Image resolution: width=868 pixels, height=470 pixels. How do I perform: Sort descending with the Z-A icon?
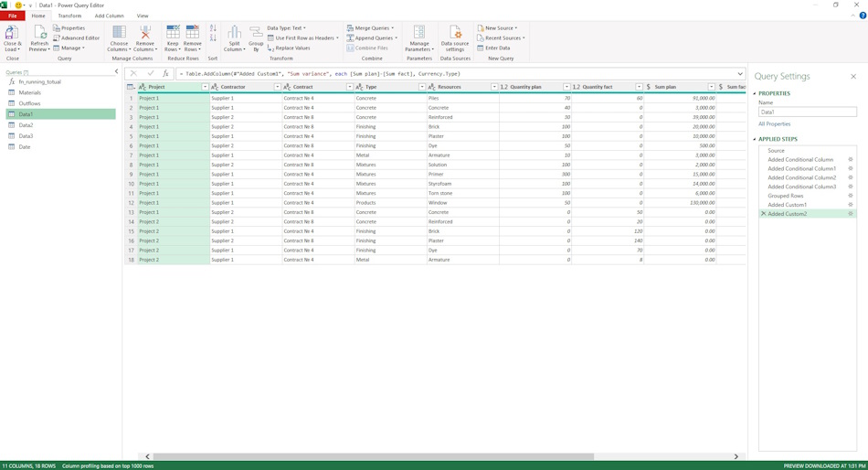coord(213,37)
